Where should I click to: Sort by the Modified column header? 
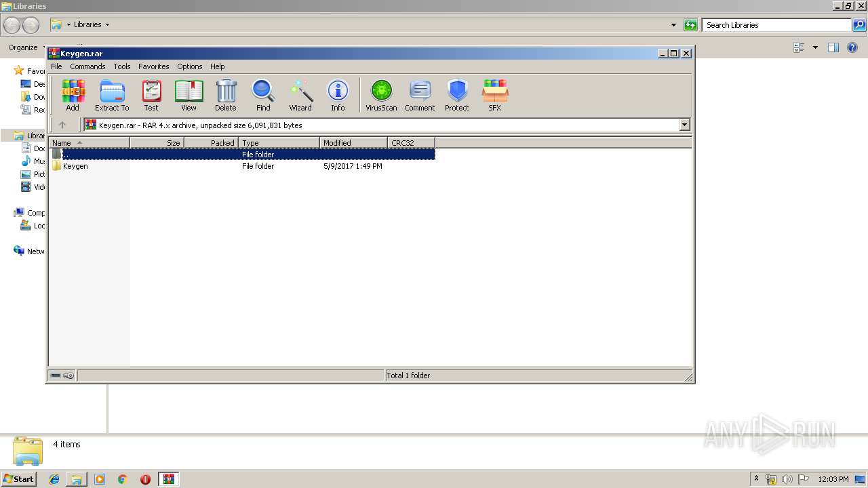click(353, 143)
